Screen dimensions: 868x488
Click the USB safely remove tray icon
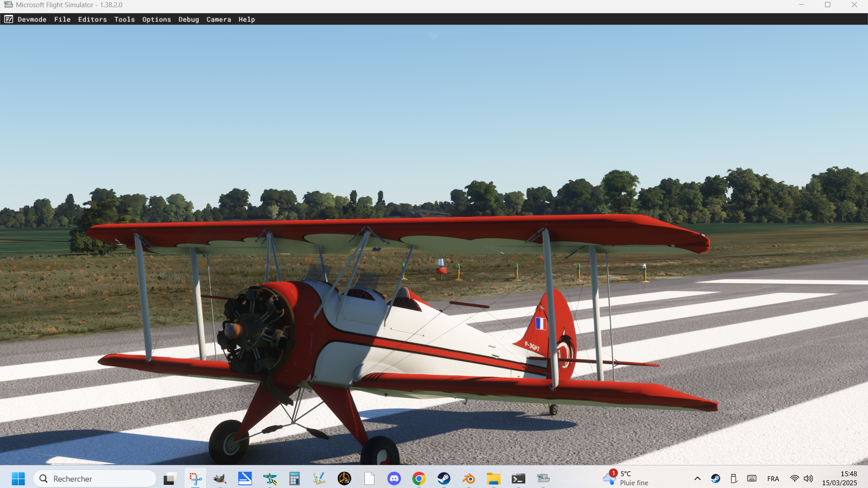point(734,479)
